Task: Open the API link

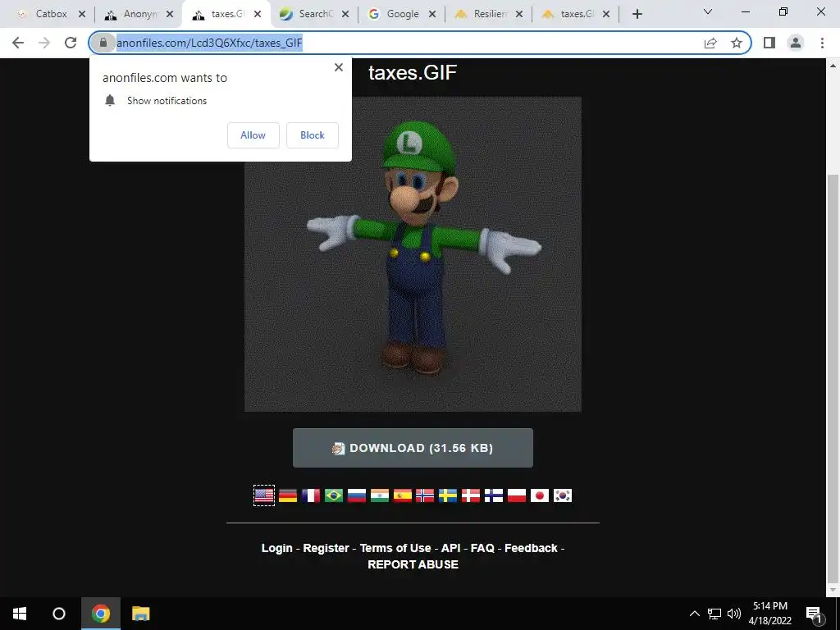Action: click(x=450, y=548)
